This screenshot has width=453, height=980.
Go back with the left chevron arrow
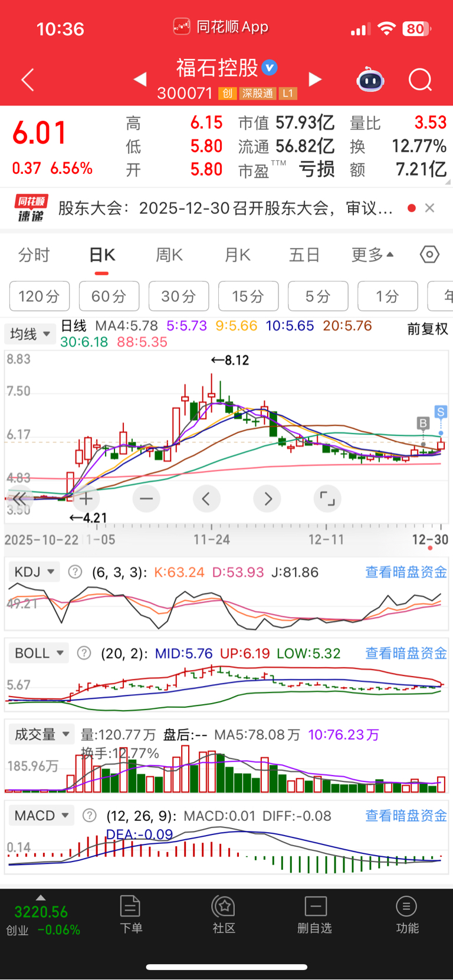coord(28,80)
